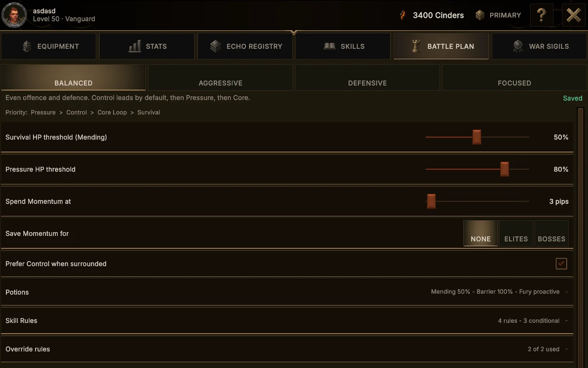The image size is (588, 368).
Task: Click Survival in the priority list
Action: click(149, 112)
